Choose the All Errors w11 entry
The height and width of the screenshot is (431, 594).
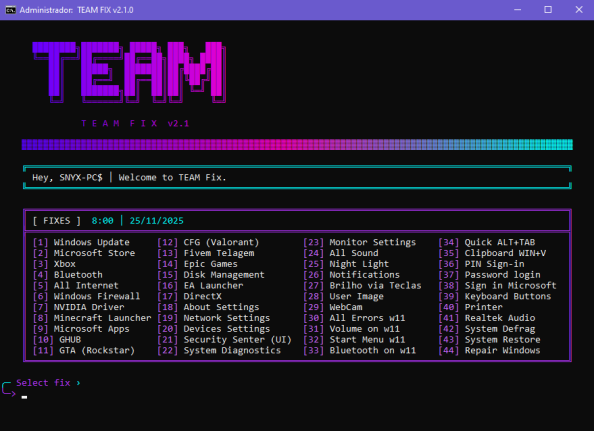point(354,318)
